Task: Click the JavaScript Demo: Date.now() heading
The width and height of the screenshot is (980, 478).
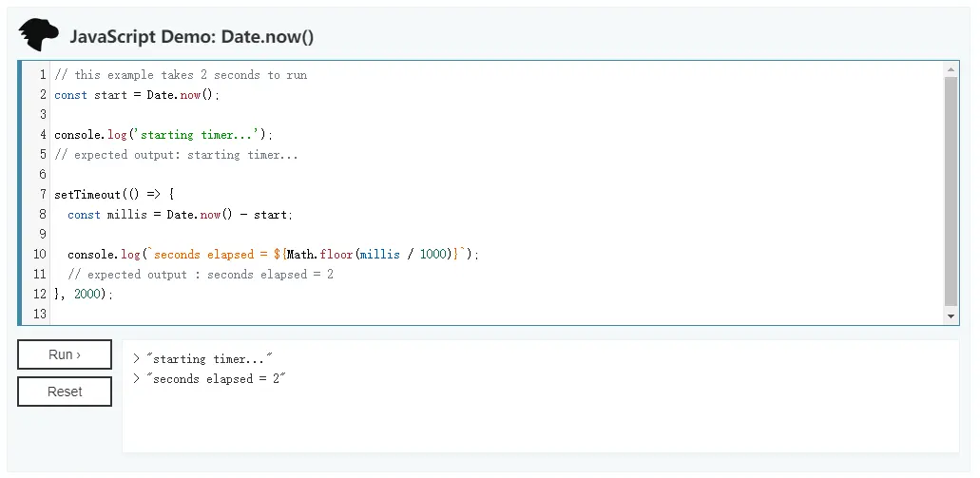Action: (192, 37)
